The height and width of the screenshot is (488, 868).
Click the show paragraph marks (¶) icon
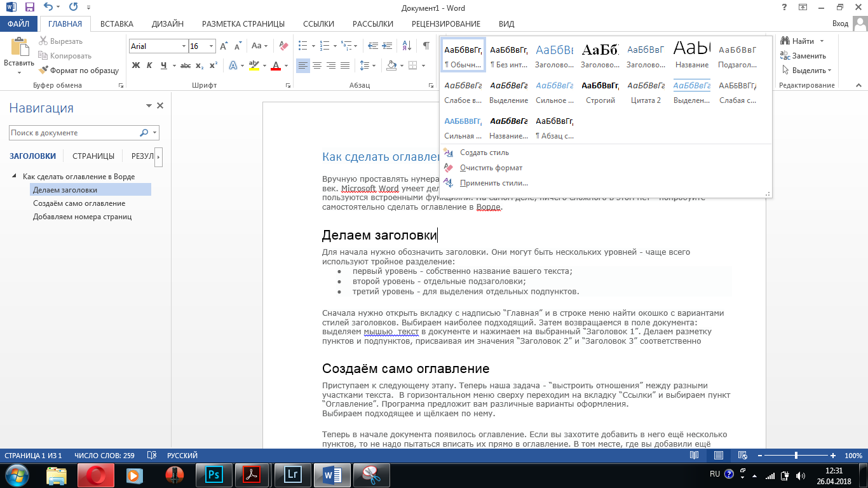click(425, 46)
